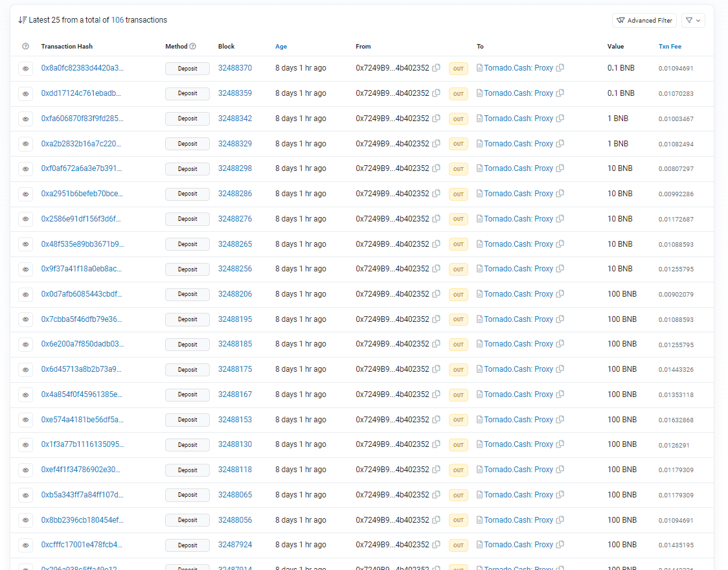Click OUT badge in block 32487924 row
728x570 pixels.
458,545
